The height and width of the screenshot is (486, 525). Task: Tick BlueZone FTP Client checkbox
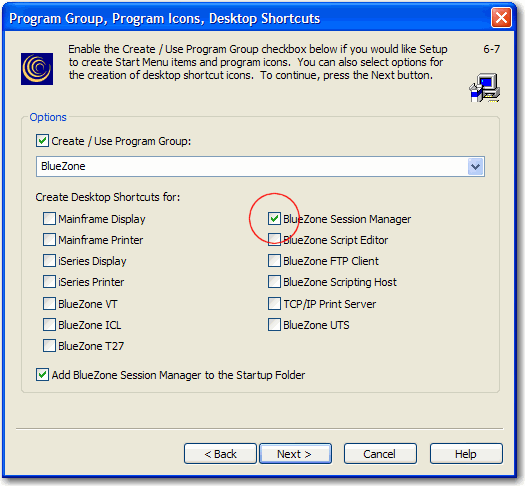tap(274, 261)
